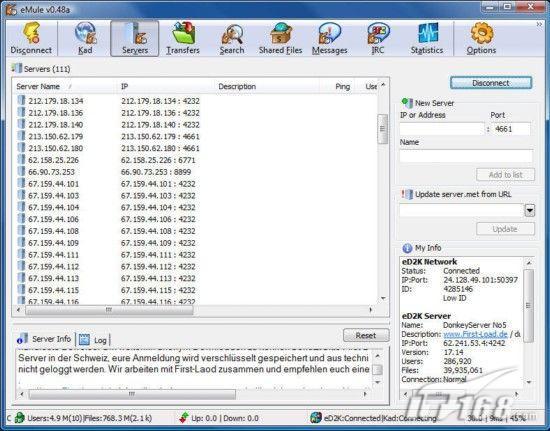
Task: Click the server icon for 212.179.18.134
Action: point(21,101)
